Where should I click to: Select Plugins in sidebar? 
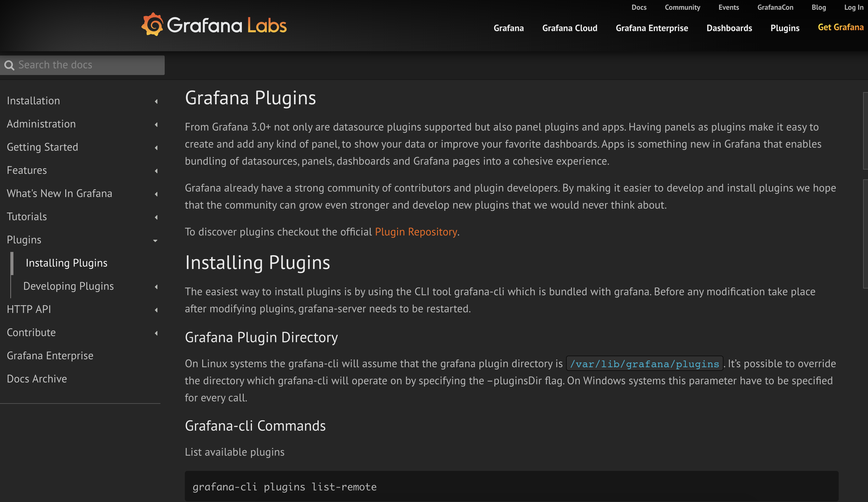coord(24,240)
